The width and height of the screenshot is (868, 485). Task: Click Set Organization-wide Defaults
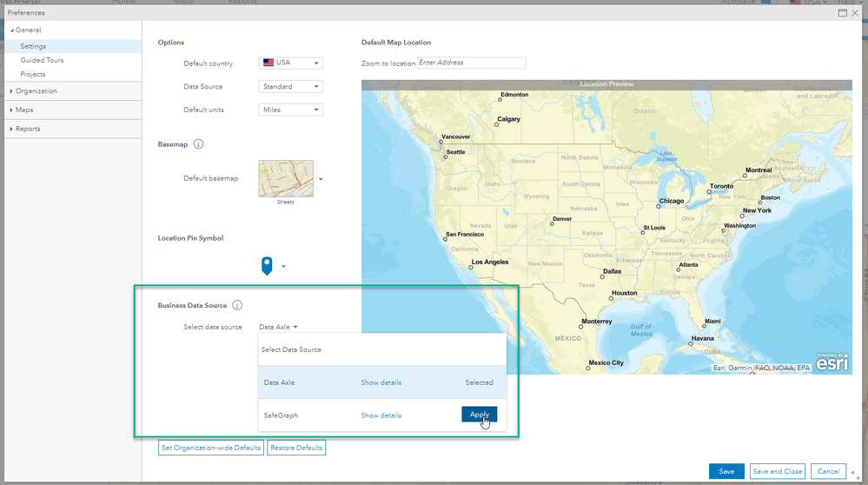pos(211,448)
